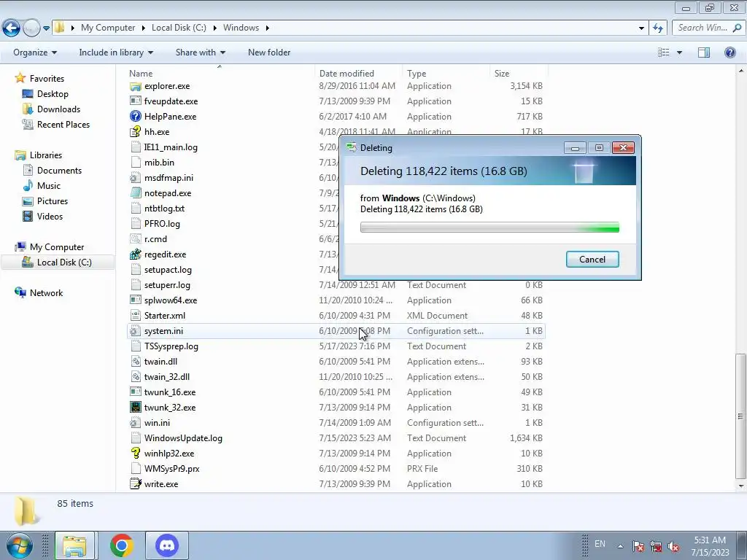Open Downloads in the Favorites list

click(x=58, y=109)
